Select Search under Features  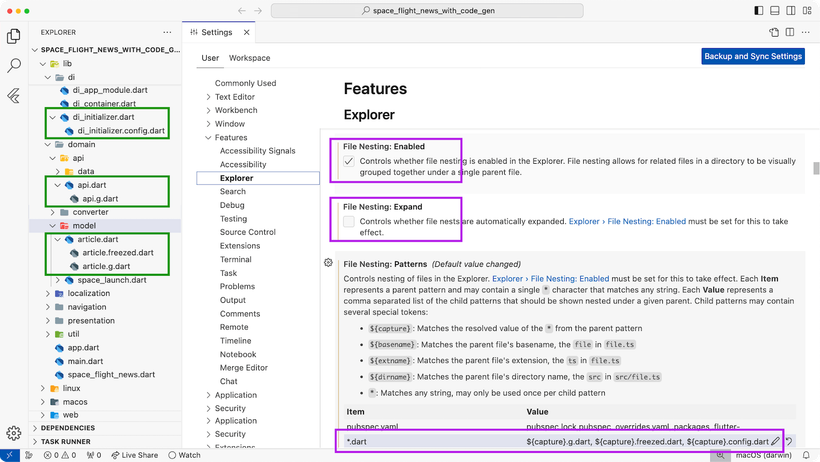point(233,191)
